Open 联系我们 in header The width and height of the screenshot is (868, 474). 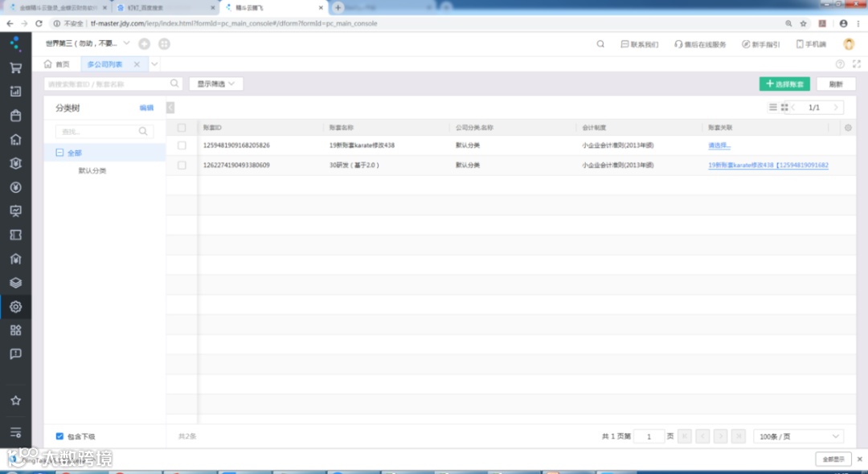point(640,44)
